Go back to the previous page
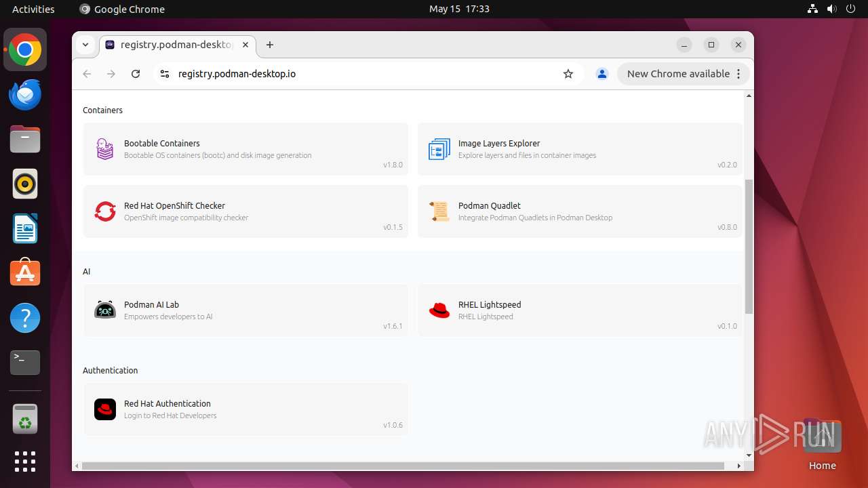This screenshot has width=868, height=488. click(87, 74)
